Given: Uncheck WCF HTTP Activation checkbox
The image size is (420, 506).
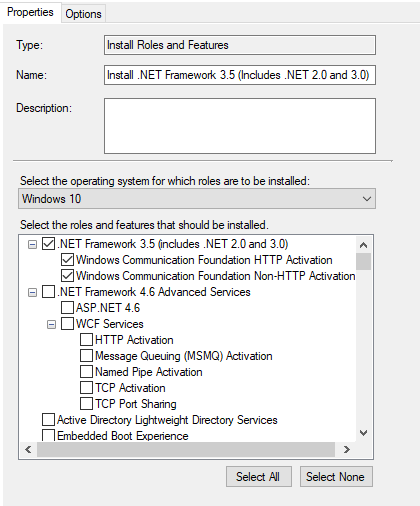Looking at the screenshot, I should (67, 260).
